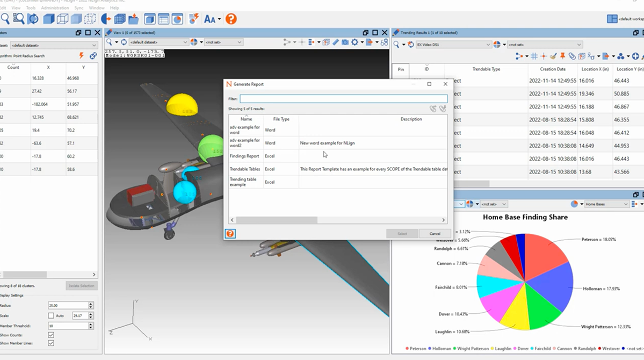
Task: Open a new pie chart window icon
Action: click(177, 18)
